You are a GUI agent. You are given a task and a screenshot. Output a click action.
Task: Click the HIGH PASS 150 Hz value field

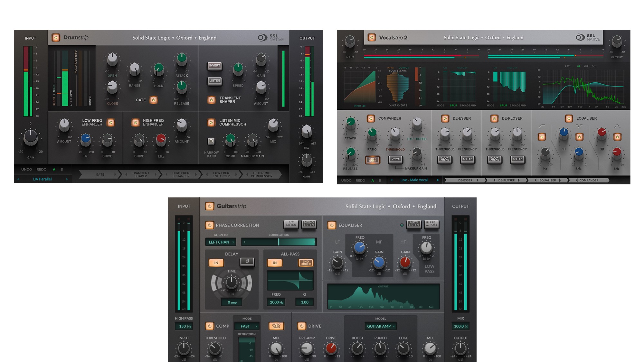[x=184, y=326]
